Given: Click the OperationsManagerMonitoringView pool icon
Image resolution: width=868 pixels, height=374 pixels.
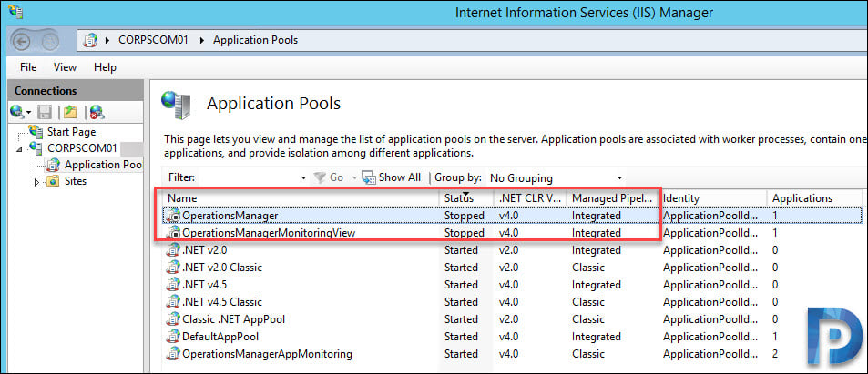Looking at the screenshot, I should 173,233.
